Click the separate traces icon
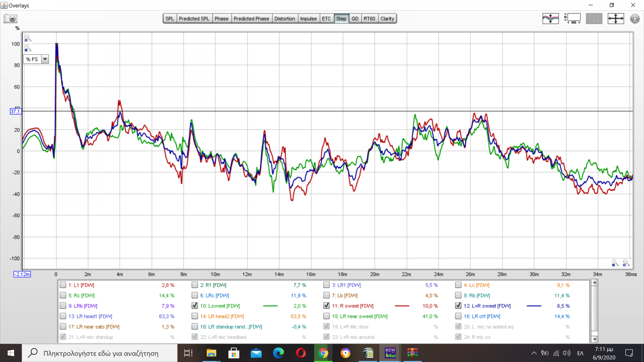 pyautogui.click(x=550, y=18)
